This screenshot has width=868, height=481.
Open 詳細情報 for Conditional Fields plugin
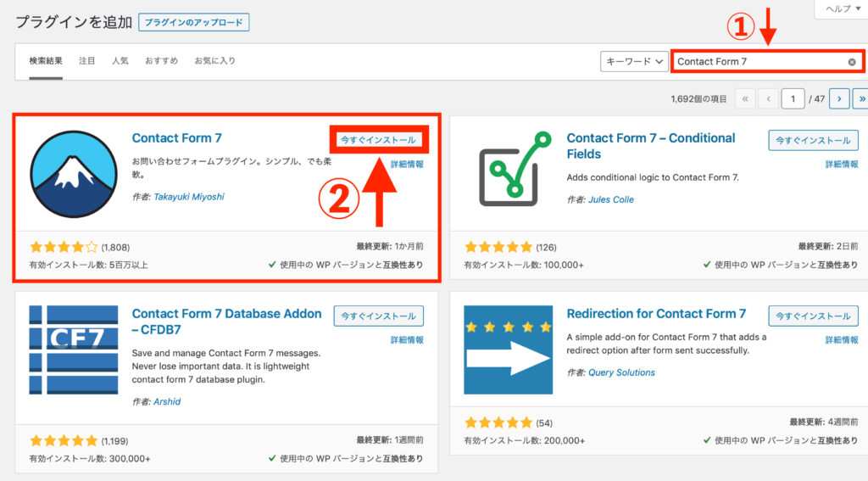(842, 164)
